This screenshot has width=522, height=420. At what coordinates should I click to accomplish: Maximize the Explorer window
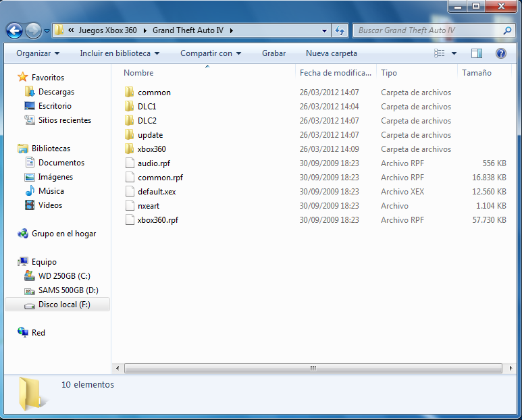pos(476,6)
